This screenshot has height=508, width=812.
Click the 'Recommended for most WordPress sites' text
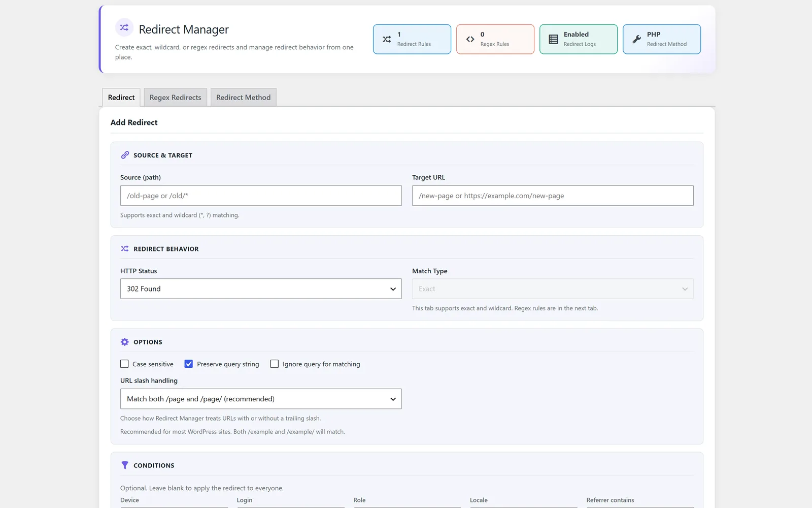[x=232, y=432]
